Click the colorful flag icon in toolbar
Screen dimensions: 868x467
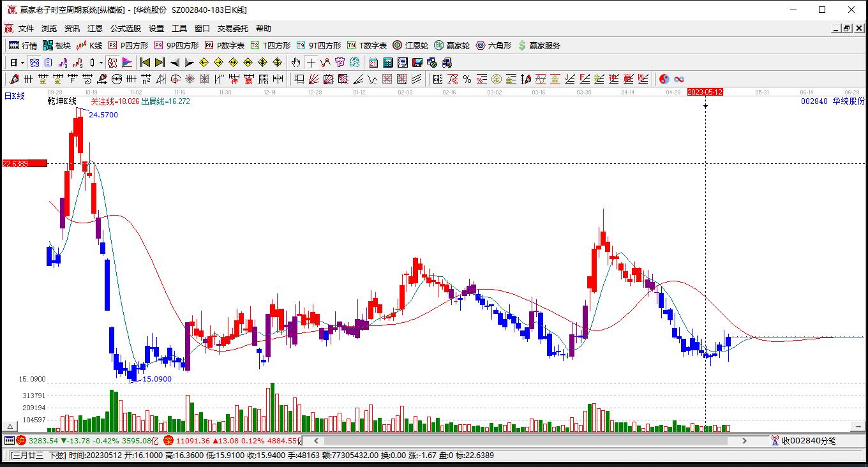pyautogui.click(x=127, y=63)
